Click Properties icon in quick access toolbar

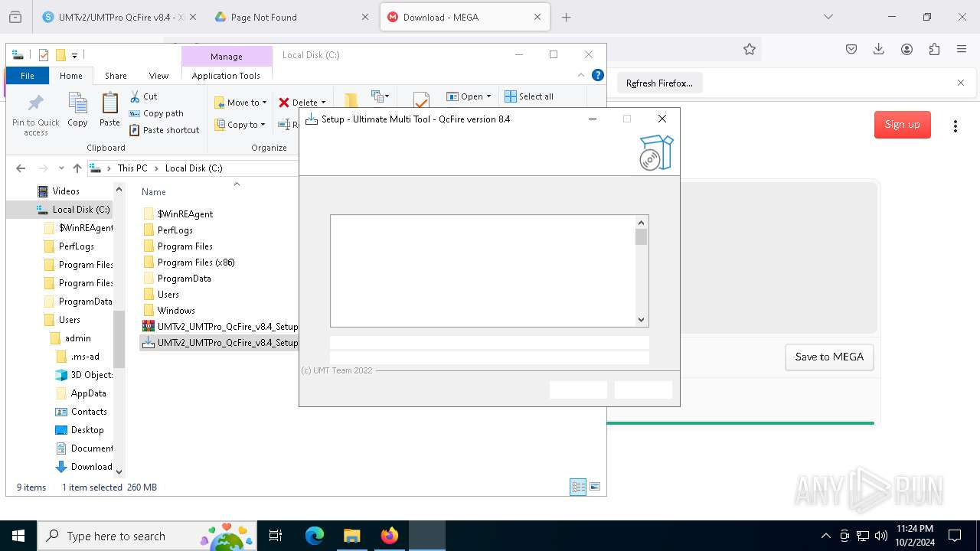point(44,55)
